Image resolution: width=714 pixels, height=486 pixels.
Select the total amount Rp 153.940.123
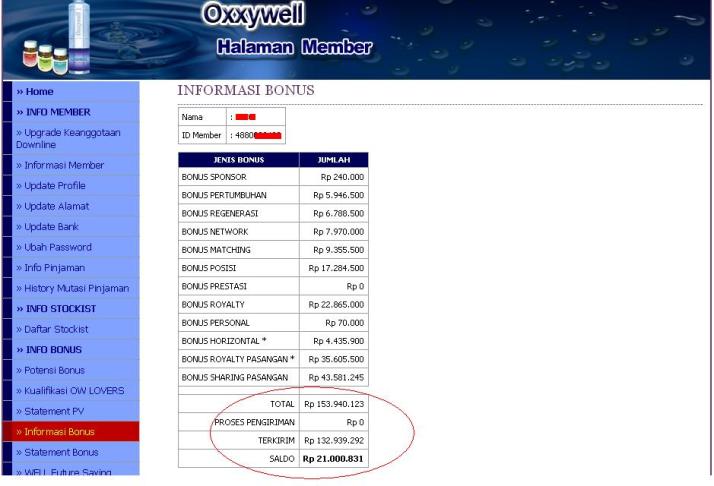(334, 404)
